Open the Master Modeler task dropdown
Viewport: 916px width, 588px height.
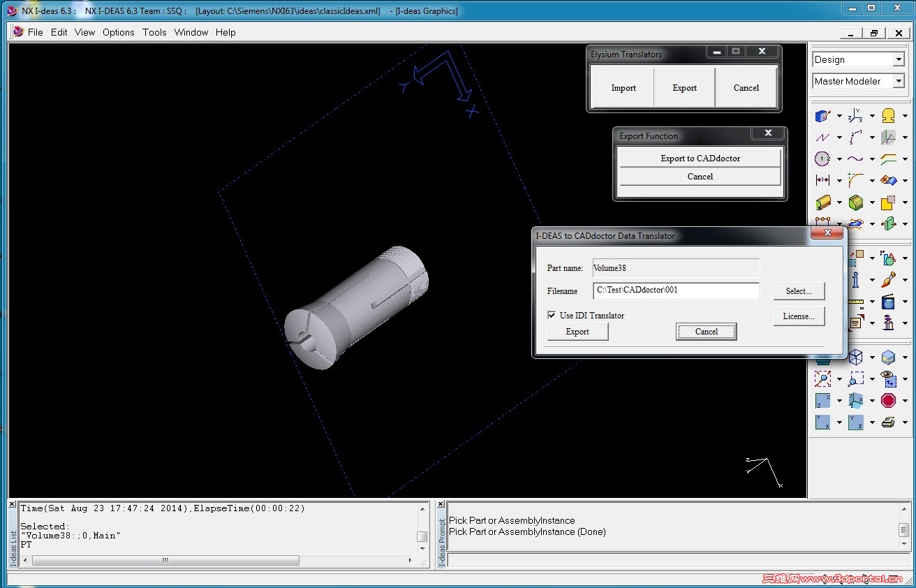[x=899, y=82]
